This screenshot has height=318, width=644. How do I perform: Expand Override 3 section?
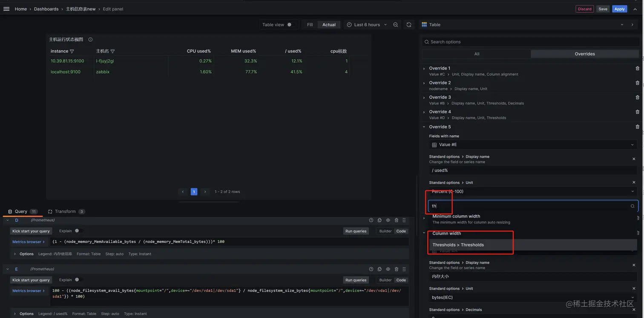(424, 97)
